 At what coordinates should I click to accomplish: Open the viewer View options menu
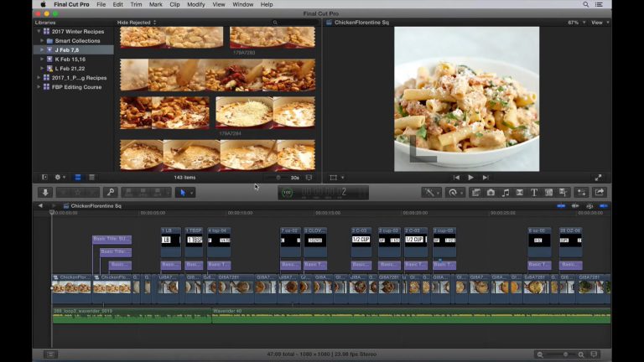pos(600,23)
